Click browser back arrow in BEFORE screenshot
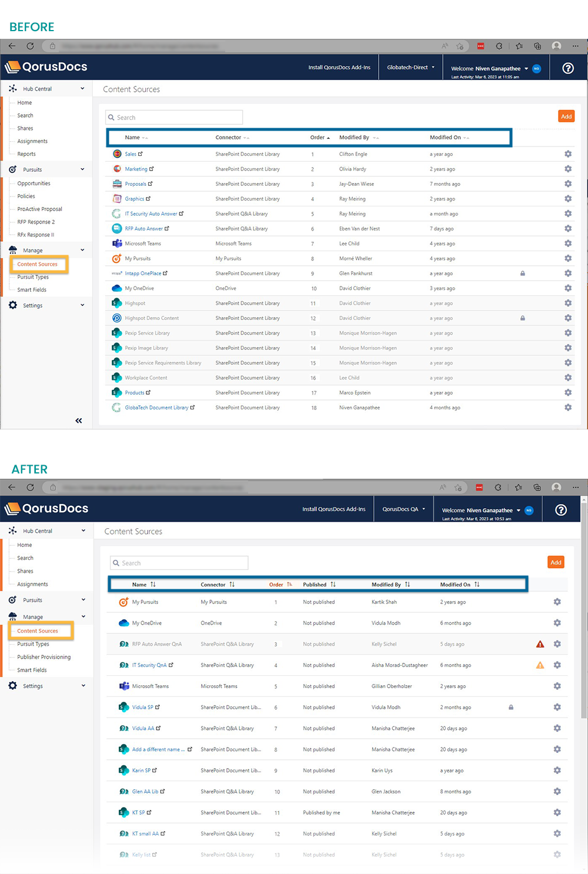Screen dimensions: 588x874 point(12,46)
